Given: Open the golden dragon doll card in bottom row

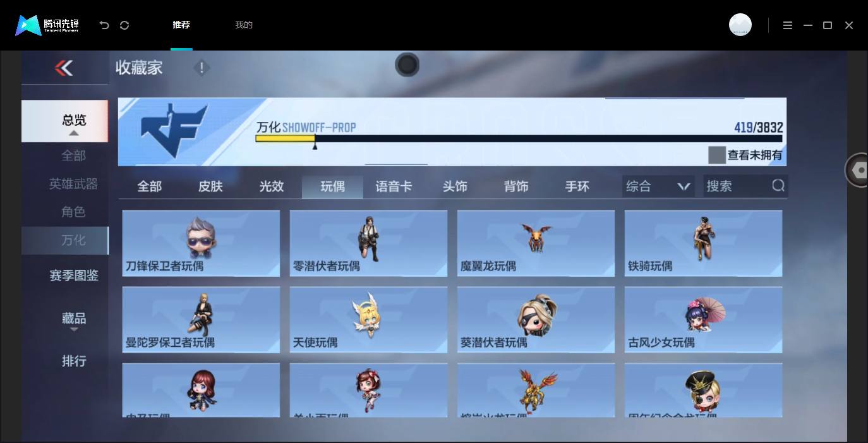Looking at the screenshot, I should [x=536, y=390].
